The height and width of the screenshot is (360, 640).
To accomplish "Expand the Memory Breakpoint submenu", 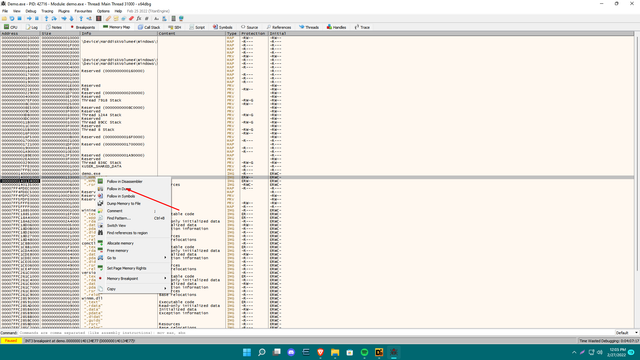I will pyautogui.click(x=133, y=278).
